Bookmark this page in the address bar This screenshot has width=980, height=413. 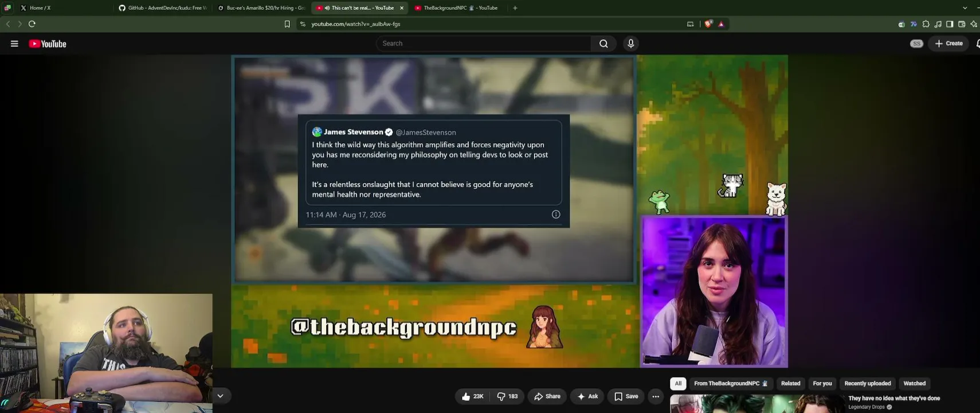coord(287,24)
